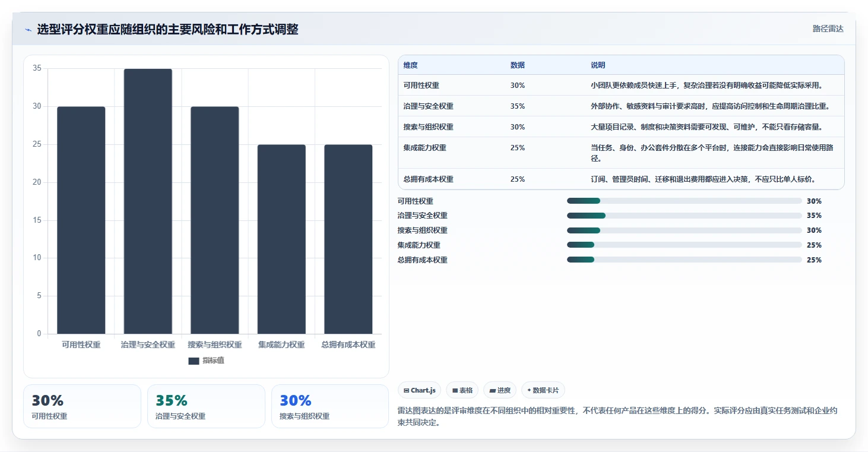Click the 5 tick on the chart y-axis

click(39, 296)
